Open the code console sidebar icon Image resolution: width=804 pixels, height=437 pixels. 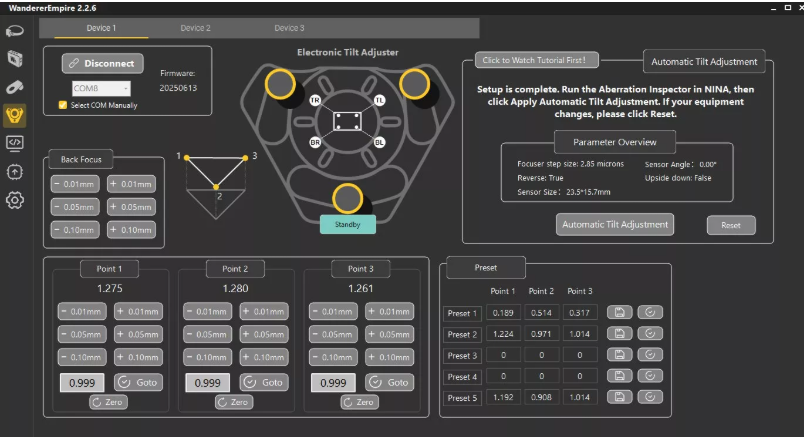(16, 143)
